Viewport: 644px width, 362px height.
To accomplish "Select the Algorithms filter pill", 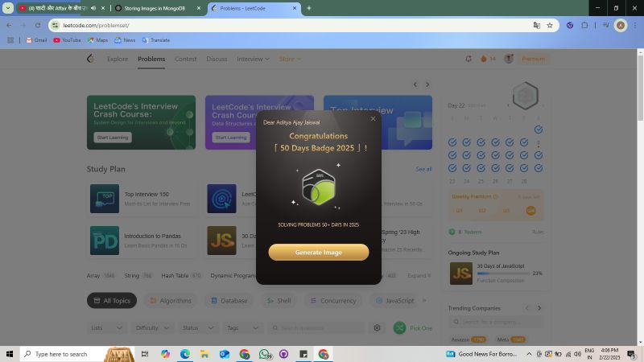I will pyautogui.click(x=171, y=300).
